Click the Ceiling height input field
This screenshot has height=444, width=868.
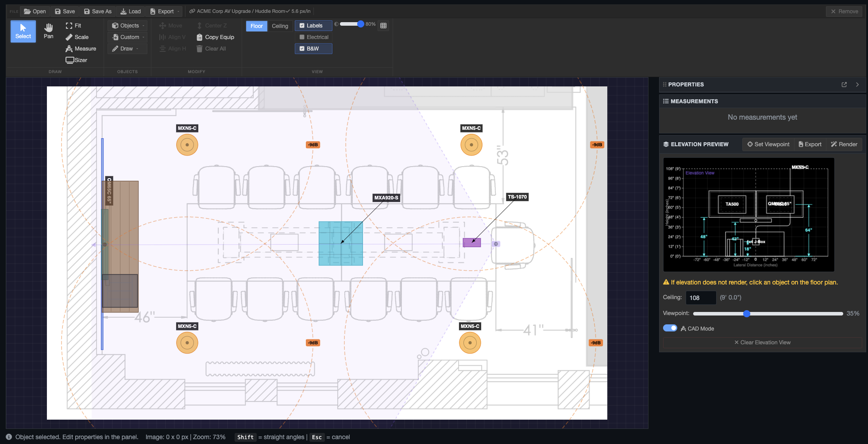coord(700,298)
